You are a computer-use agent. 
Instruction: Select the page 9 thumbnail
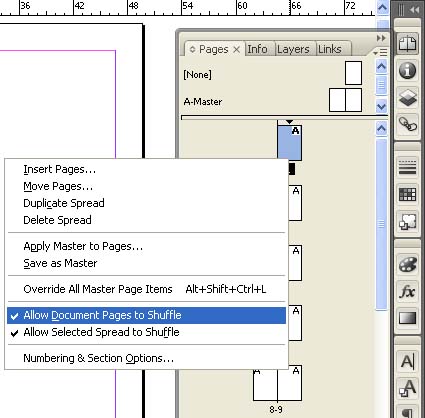290,383
